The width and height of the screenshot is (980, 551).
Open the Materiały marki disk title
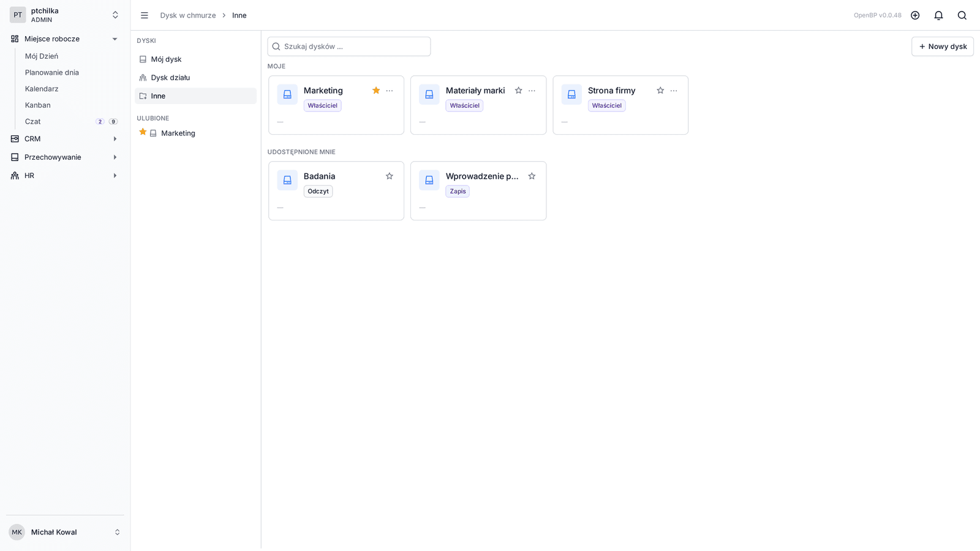tap(475, 91)
